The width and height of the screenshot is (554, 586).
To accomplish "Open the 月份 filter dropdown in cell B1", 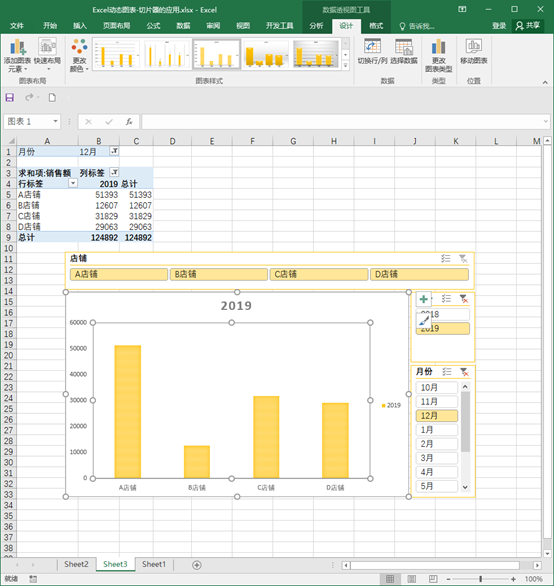I will coord(114,151).
